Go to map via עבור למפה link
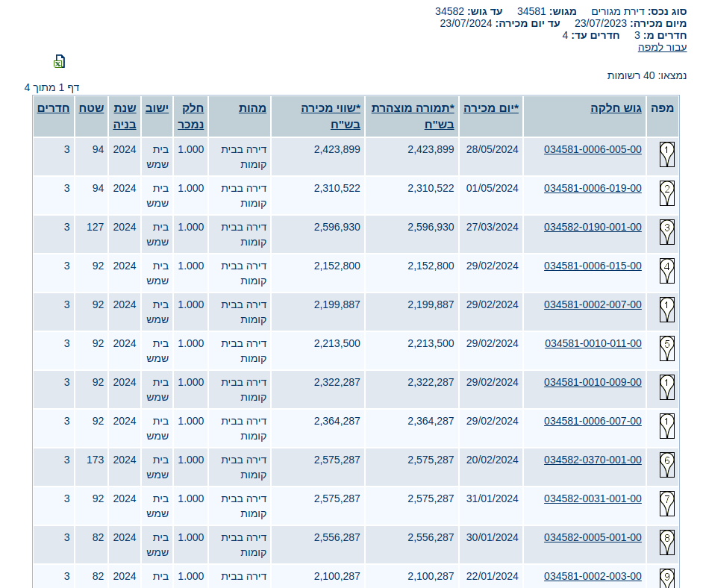Image resolution: width=703 pixels, height=588 pixels. pos(662,47)
